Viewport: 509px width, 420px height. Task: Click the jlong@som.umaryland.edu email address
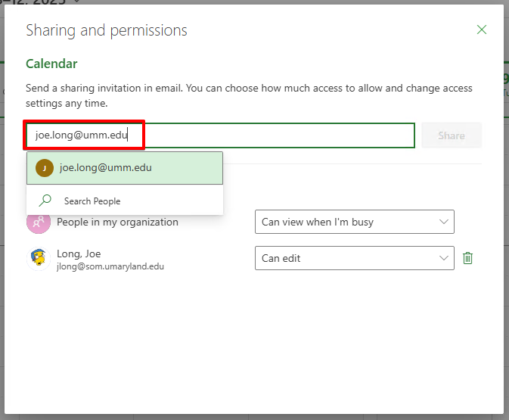(110, 266)
